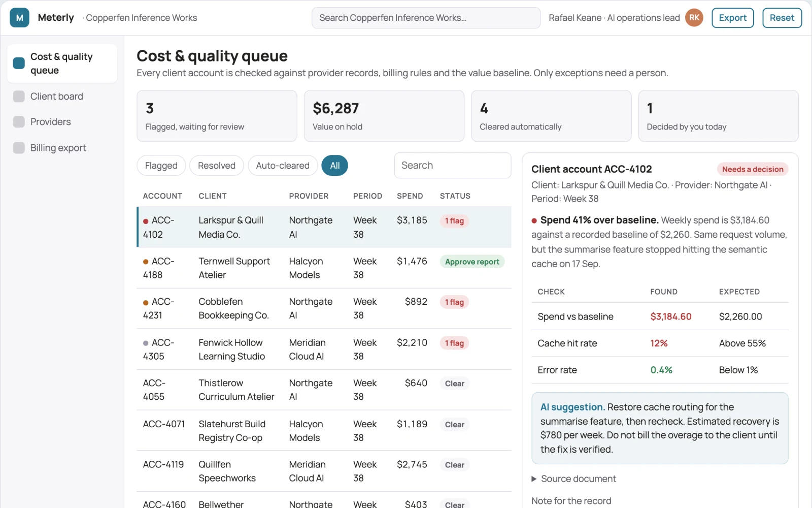Select the All filter pill

pos(335,166)
